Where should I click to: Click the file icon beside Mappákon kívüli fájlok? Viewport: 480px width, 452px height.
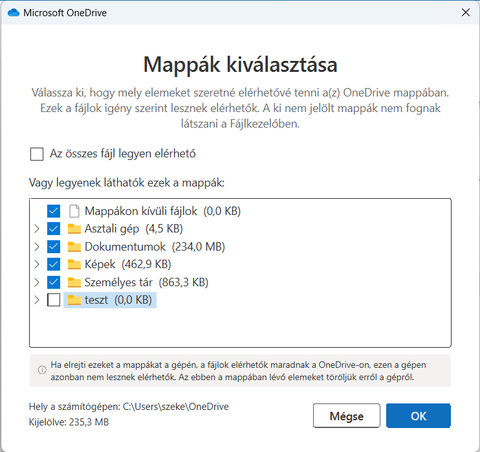click(74, 211)
